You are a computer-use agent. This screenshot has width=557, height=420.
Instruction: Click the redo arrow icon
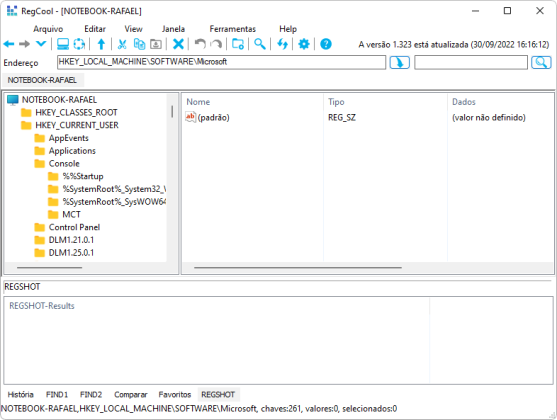pyautogui.click(x=216, y=44)
